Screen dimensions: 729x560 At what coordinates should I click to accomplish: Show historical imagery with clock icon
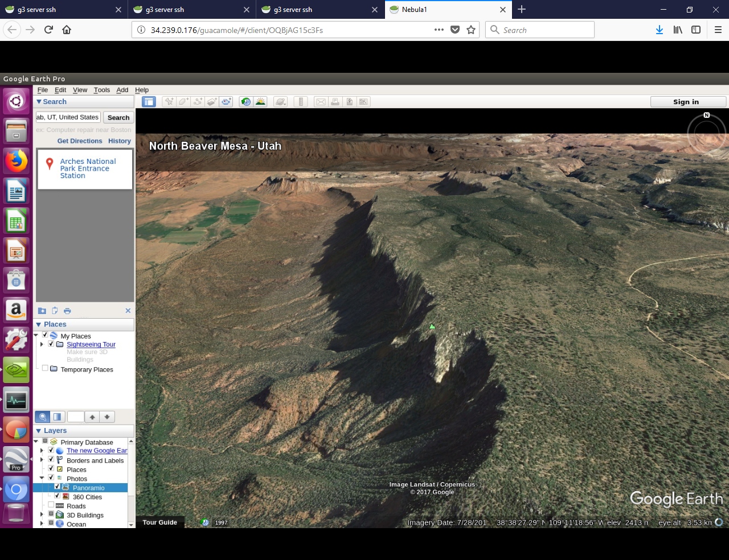click(x=246, y=102)
